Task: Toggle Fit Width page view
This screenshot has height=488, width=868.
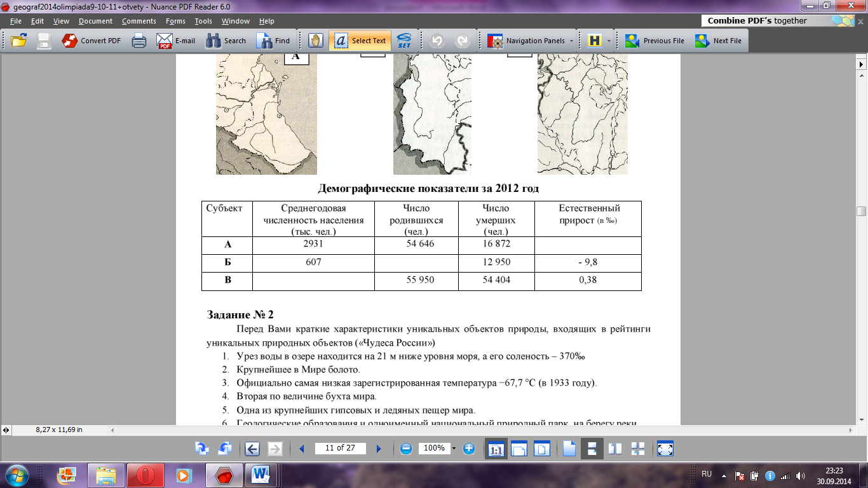Action: (519, 449)
